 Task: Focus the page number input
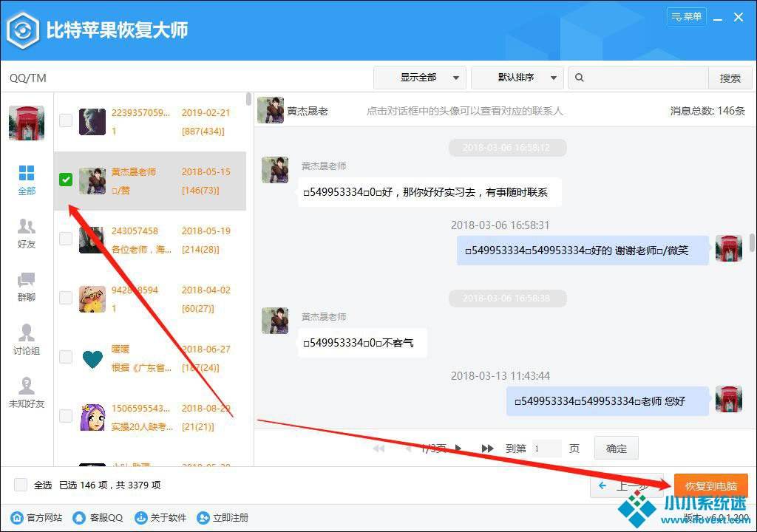pyautogui.click(x=546, y=449)
